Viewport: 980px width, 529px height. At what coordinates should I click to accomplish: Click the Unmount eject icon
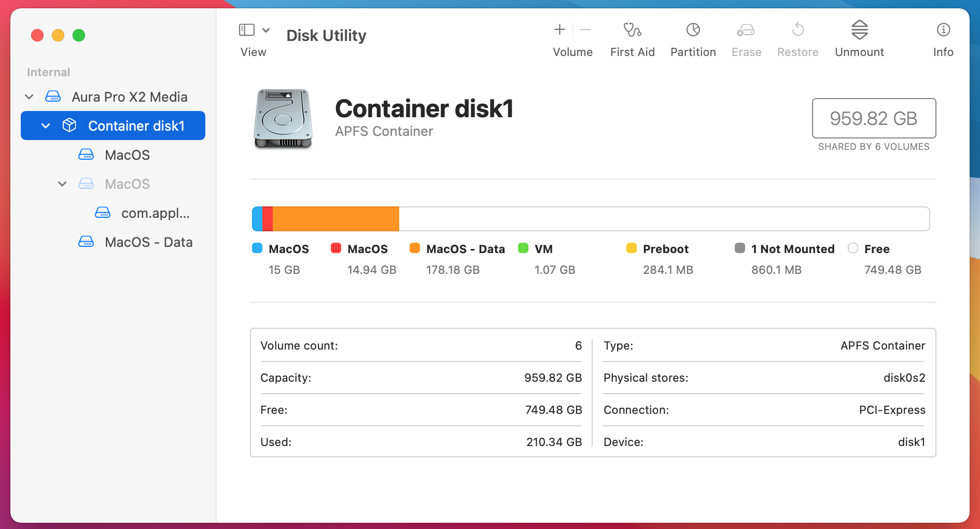tap(859, 30)
